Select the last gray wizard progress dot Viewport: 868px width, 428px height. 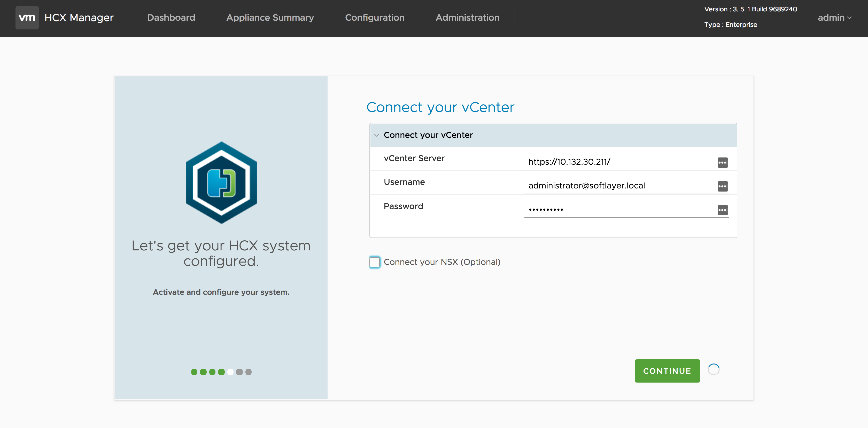click(249, 372)
